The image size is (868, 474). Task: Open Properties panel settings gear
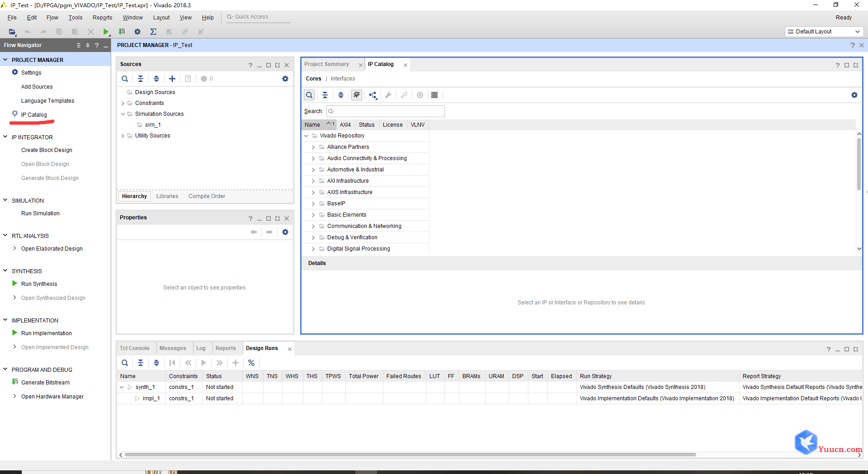[x=285, y=232]
